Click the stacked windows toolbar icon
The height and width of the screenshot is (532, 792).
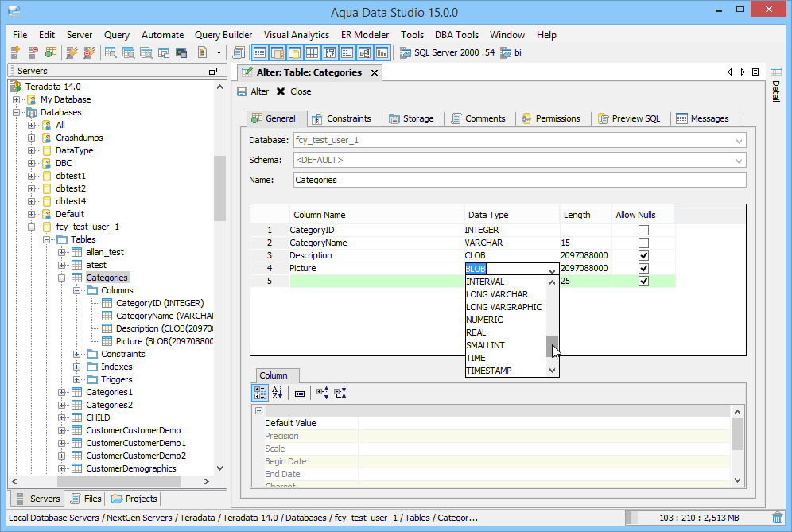tap(164, 52)
